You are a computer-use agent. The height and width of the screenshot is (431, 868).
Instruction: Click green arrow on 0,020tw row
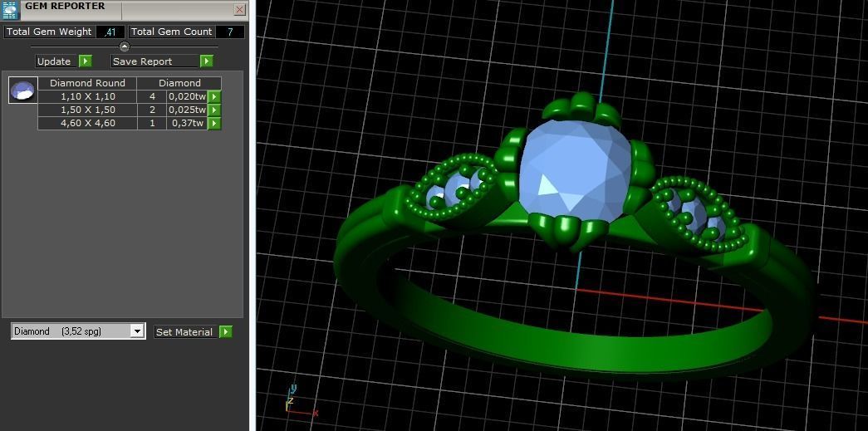click(x=214, y=96)
